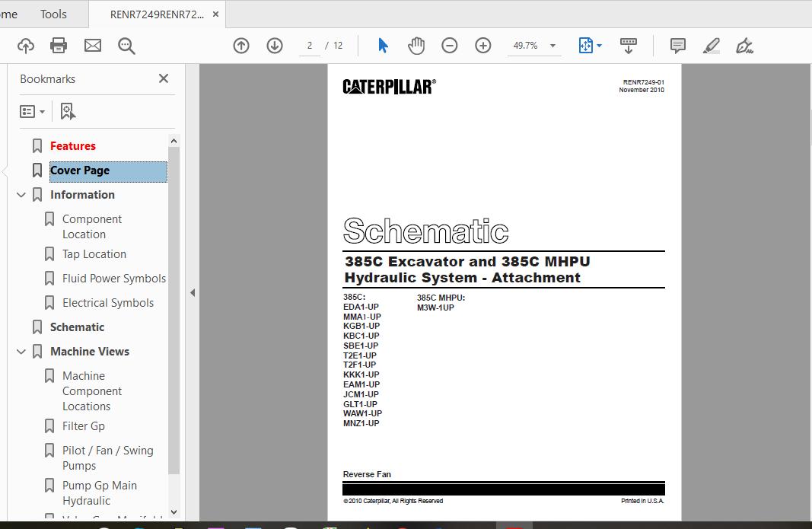
Task: Click the Component Location bookmark ribbon icon
Action: 49,219
